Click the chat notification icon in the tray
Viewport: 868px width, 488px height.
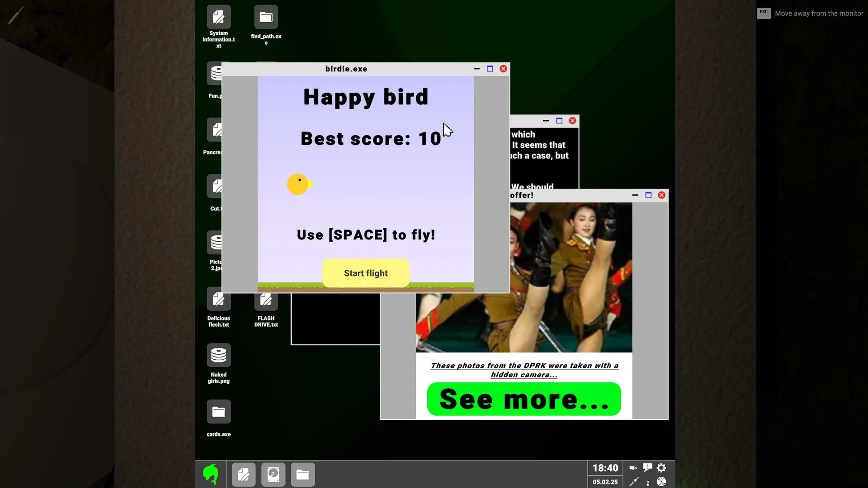(647, 467)
